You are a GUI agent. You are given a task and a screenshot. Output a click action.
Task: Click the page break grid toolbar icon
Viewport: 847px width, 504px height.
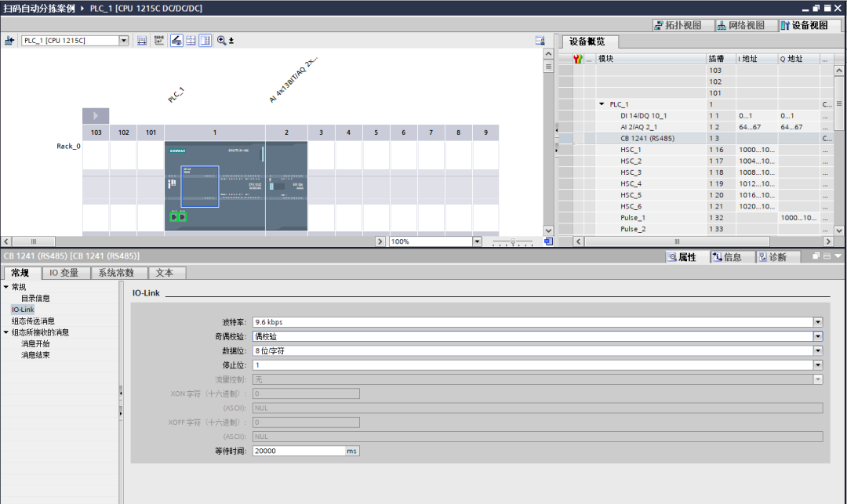(191, 41)
